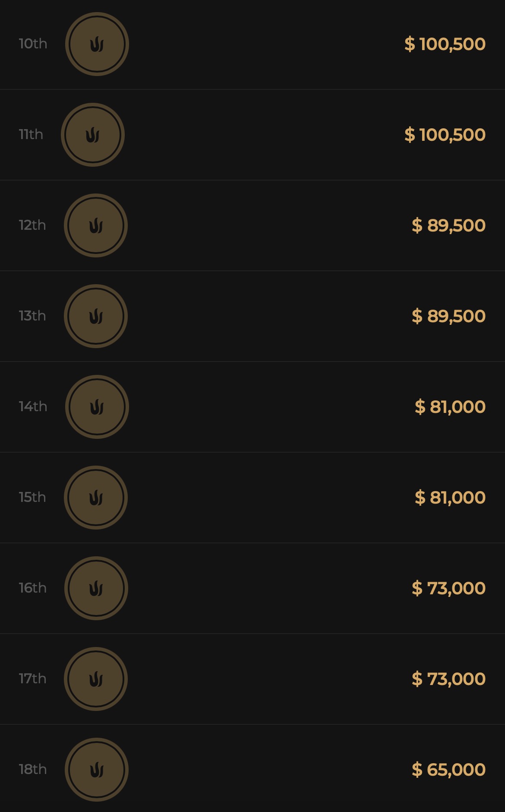The height and width of the screenshot is (812, 505).
Task: Click the 16th place avatar badge
Action: click(x=96, y=588)
